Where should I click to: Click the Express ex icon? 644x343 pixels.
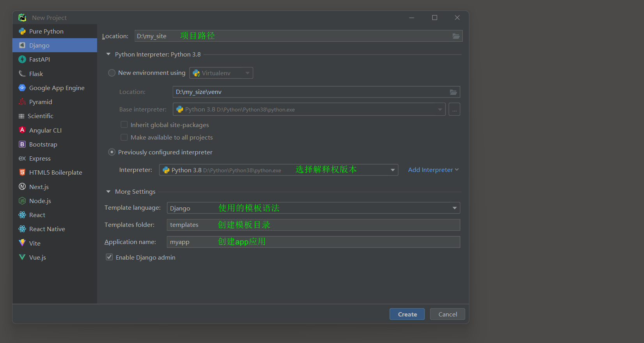[22, 158]
